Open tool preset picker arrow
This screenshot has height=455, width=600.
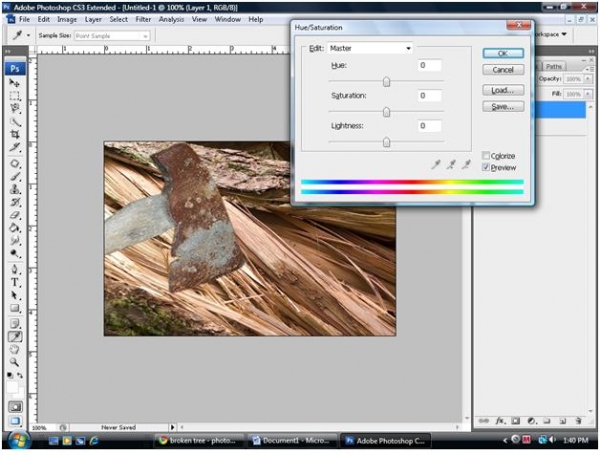(x=28, y=35)
